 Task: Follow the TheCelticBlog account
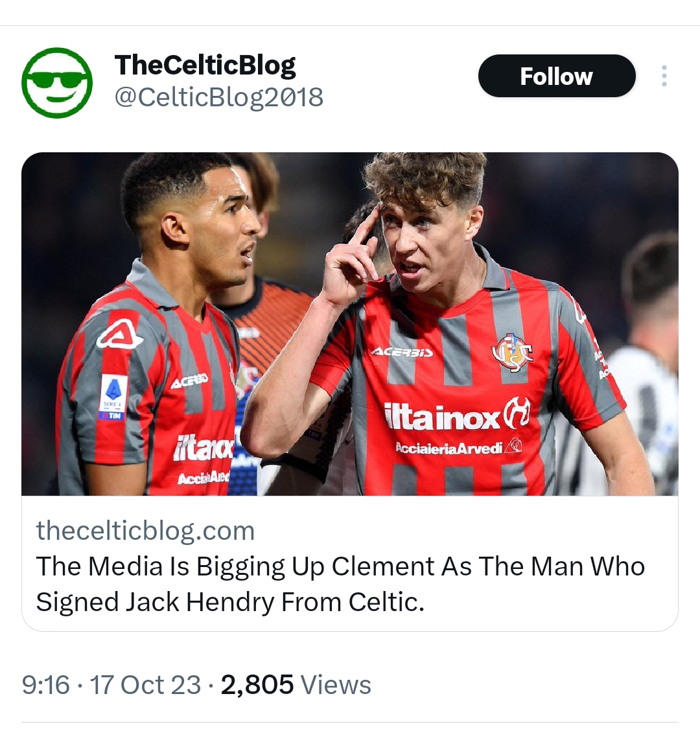pos(556,76)
